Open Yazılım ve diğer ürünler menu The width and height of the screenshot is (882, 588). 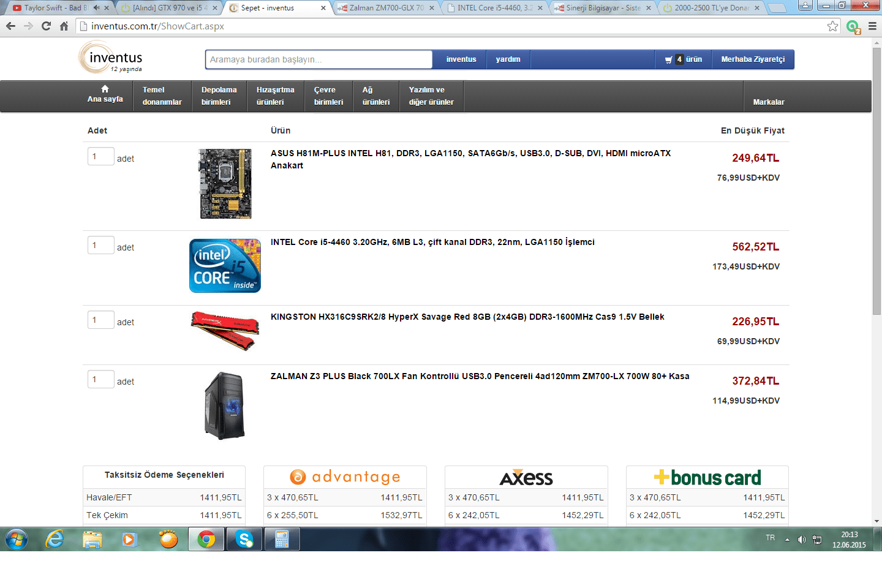tap(431, 96)
